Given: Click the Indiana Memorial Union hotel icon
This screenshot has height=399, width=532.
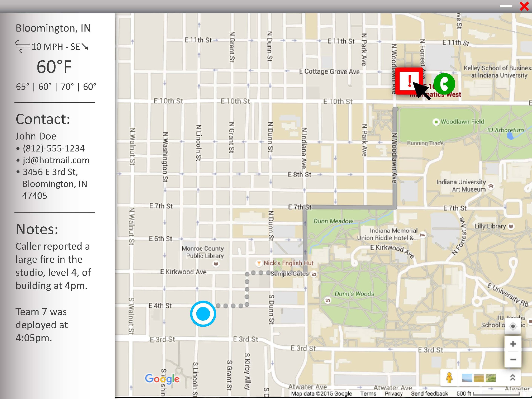Looking at the screenshot, I should pyautogui.click(x=423, y=235).
